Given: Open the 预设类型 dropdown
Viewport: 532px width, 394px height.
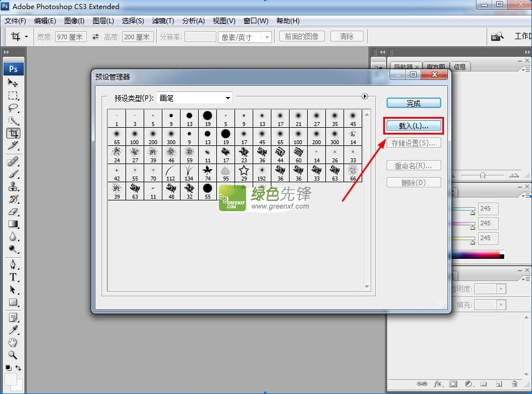Looking at the screenshot, I should 194,98.
